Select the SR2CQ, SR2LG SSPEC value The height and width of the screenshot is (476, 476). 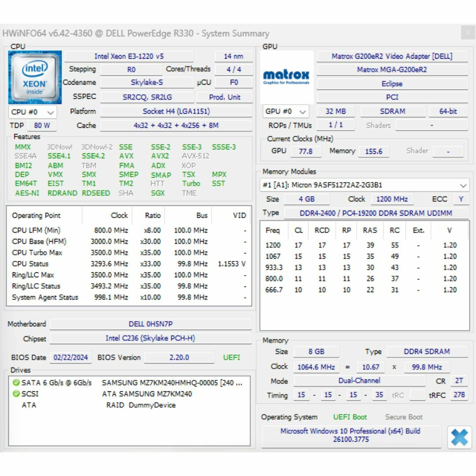point(147,97)
